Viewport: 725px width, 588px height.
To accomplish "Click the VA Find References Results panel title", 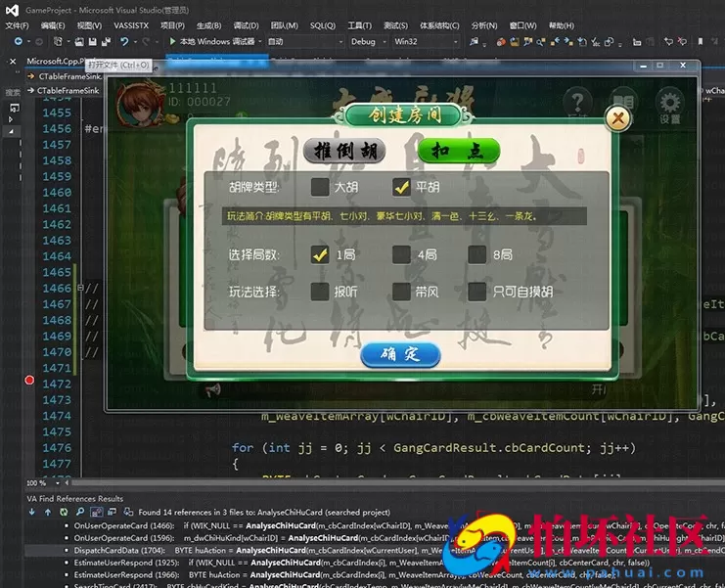I will point(75,498).
